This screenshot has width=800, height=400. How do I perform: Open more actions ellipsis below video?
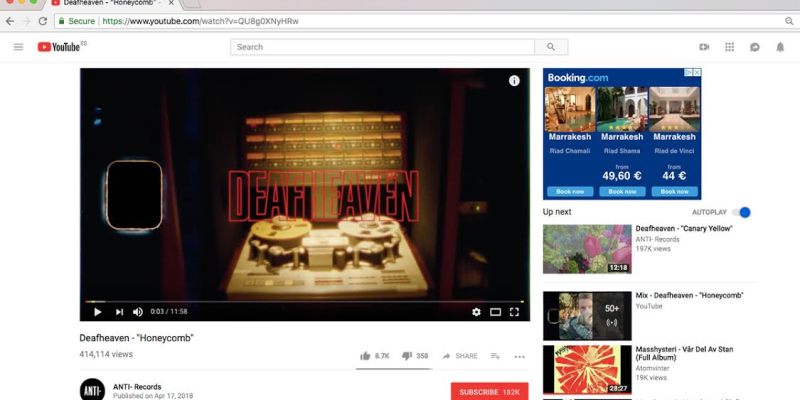[519, 357]
